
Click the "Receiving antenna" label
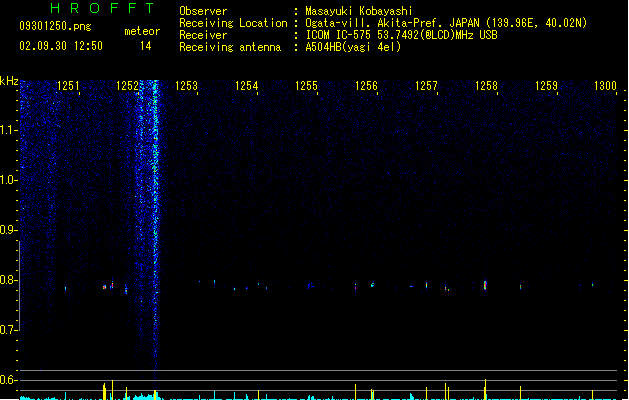click(x=230, y=47)
